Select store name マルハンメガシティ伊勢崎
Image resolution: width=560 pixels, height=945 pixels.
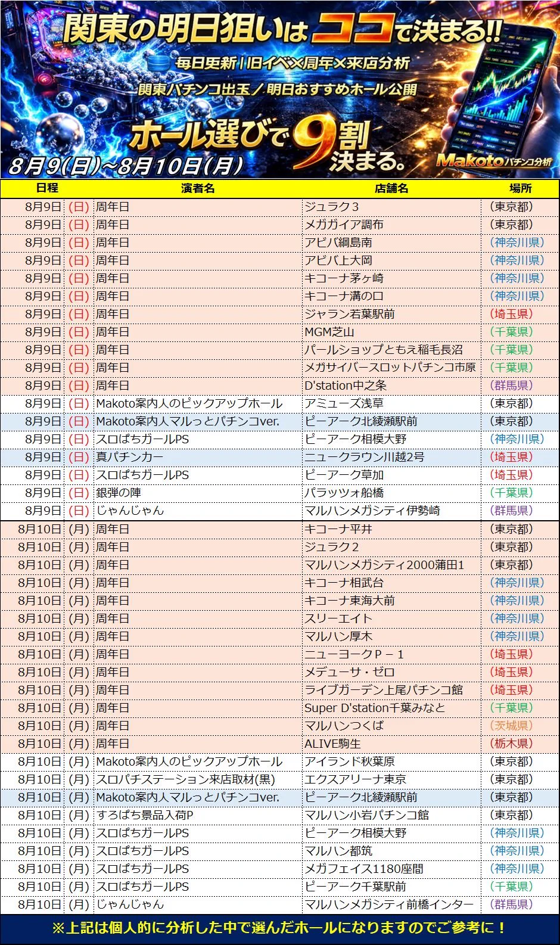(x=372, y=511)
